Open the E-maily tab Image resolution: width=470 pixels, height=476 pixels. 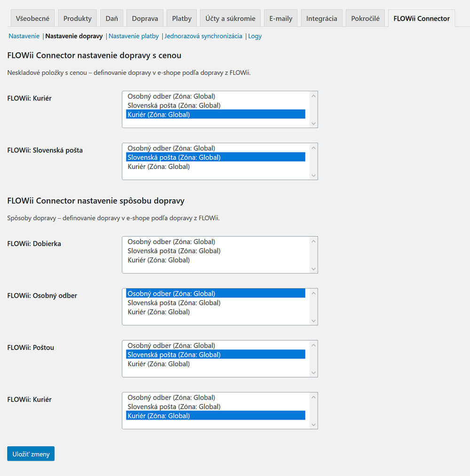point(281,18)
